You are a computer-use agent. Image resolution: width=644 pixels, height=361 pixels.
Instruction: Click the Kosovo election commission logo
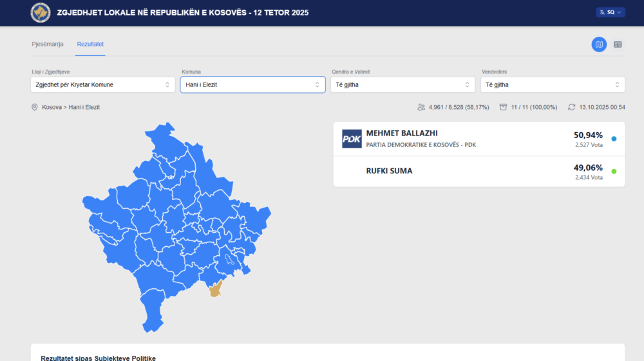click(41, 12)
